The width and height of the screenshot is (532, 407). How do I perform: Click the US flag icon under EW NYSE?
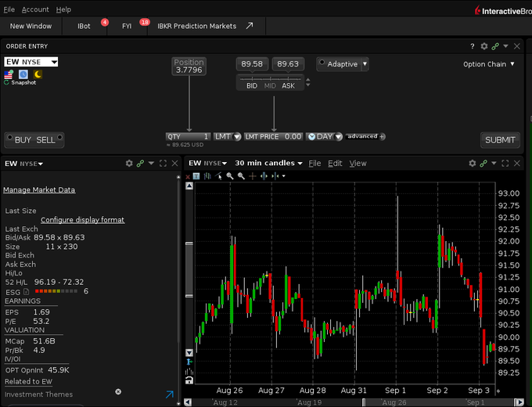9,74
